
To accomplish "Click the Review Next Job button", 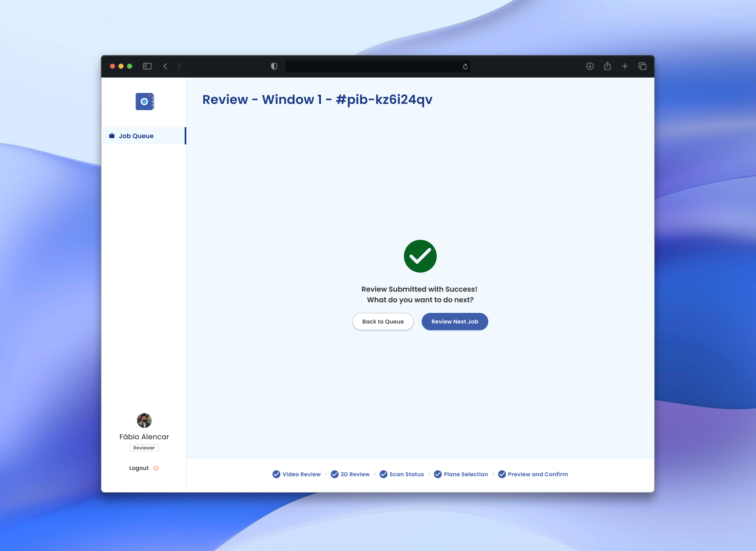I will pos(454,322).
